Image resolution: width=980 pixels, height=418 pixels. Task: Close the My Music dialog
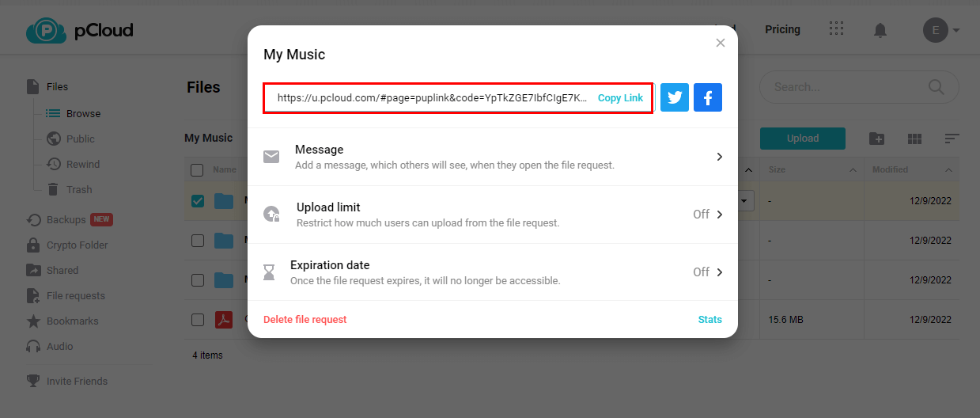pos(720,43)
